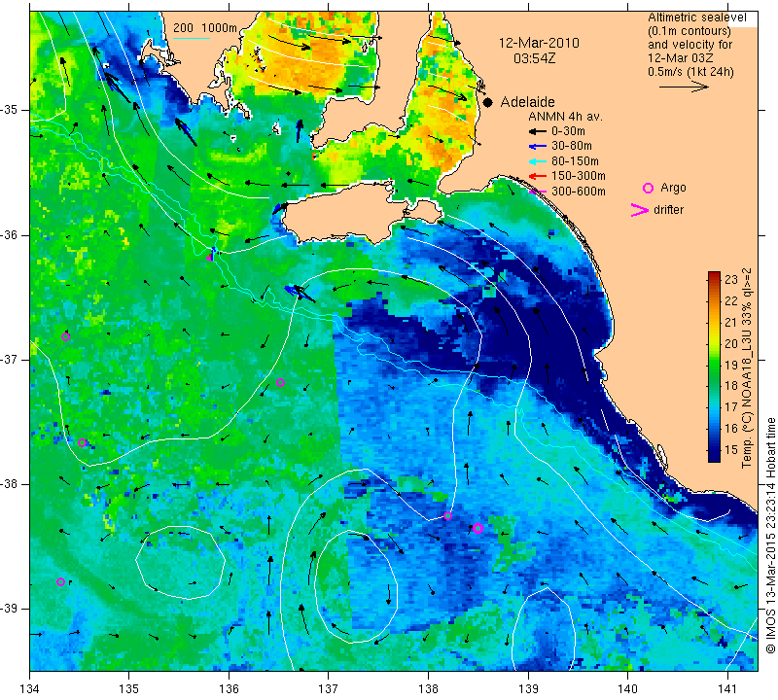Click the green 19°C band of the colorbar
The width and height of the screenshot is (778, 700).
[714, 365]
